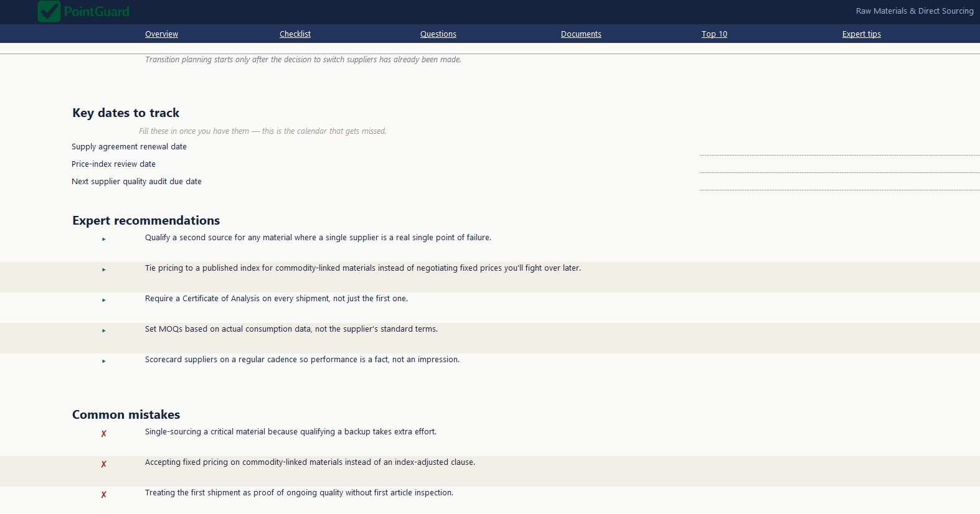This screenshot has width=980, height=514.
Task: Click the Price-index review date field
Action: coord(840,166)
